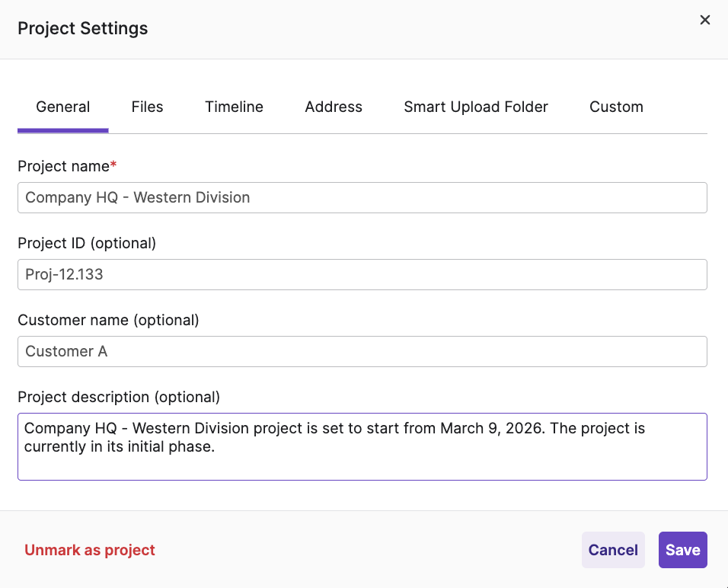
Task: Click the Customer A value
Action: coord(68,351)
